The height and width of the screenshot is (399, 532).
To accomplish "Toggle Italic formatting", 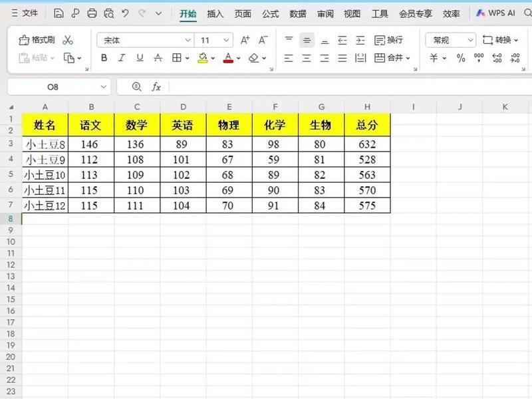I will click(x=122, y=58).
